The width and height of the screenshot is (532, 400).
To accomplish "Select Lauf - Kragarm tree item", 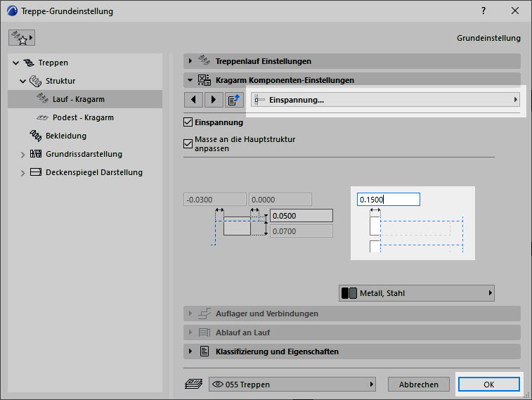I will pos(78,99).
